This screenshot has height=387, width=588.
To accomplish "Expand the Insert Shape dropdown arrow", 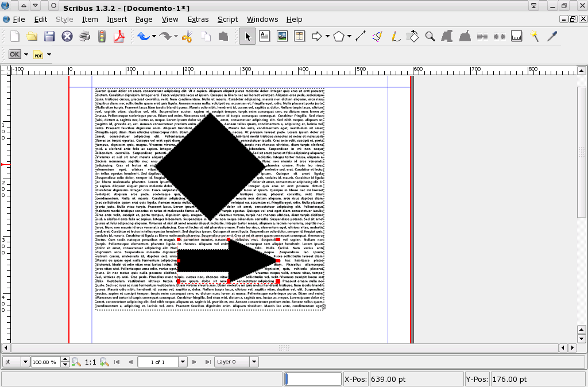I will tap(327, 36).
